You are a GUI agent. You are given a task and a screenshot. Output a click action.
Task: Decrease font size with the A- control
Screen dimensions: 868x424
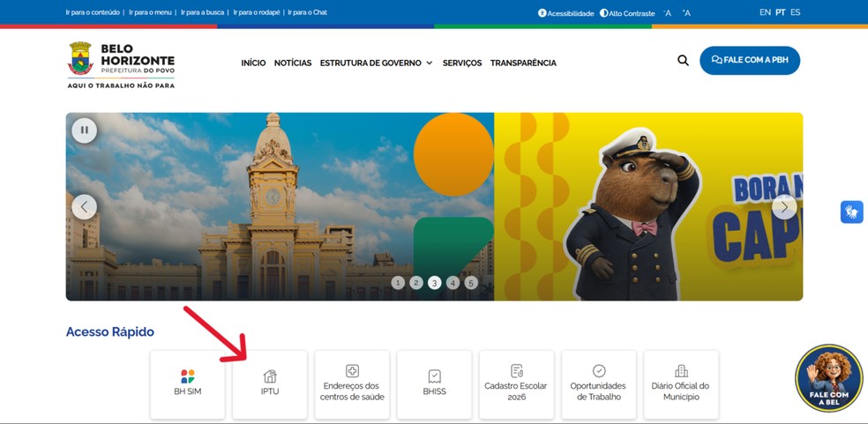(x=668, y=12)
